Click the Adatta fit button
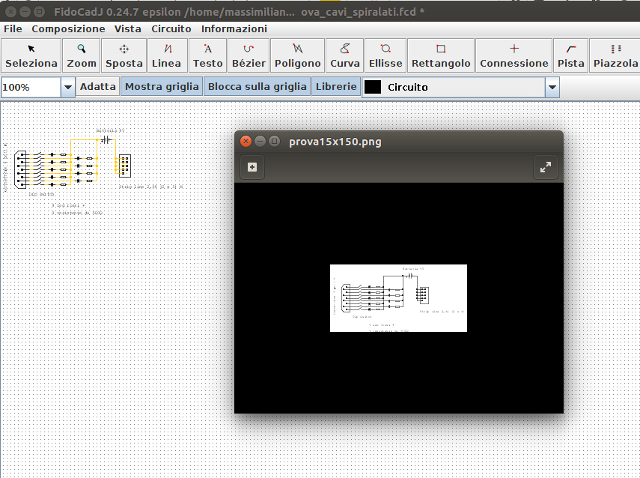This screenshot has width=640, height=478. (x=98, y=87)
